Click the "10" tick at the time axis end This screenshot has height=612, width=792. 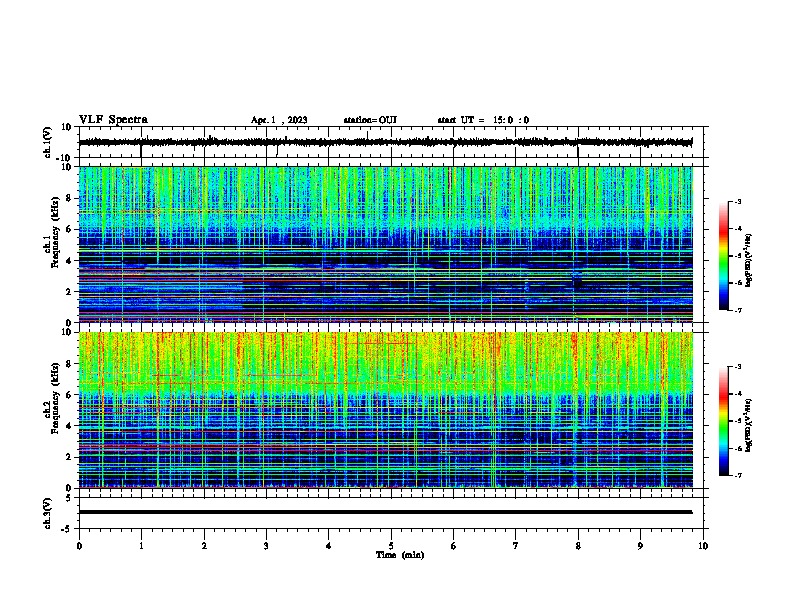[703, 546]
